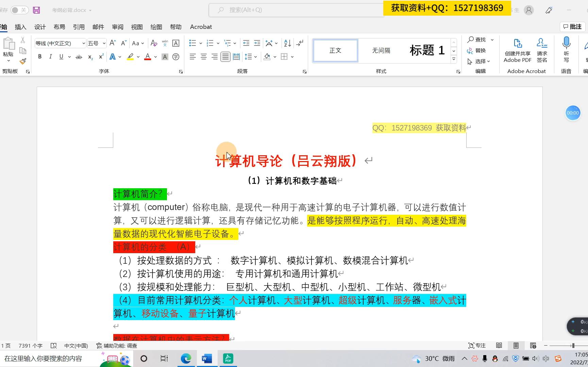This screenshot has width=588, height=367.
Task: Click the multilevel list icon
Action: tap(228, 43)
